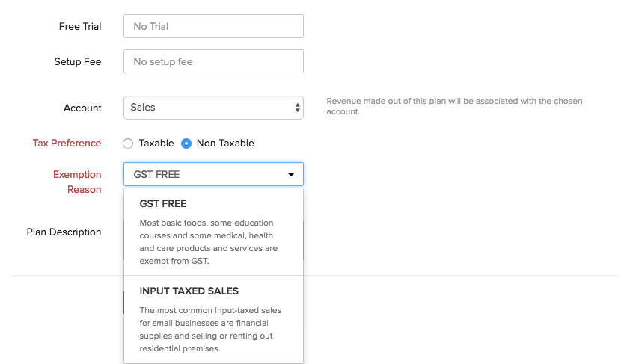Screen dimensions: 627x364
Task: Choose the INPUT TAXED SALES option heading
Action: point(189,291)
